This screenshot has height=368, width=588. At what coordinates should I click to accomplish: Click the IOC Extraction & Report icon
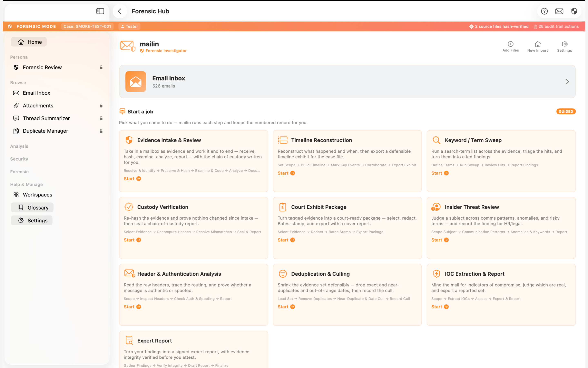pos(436,274)
